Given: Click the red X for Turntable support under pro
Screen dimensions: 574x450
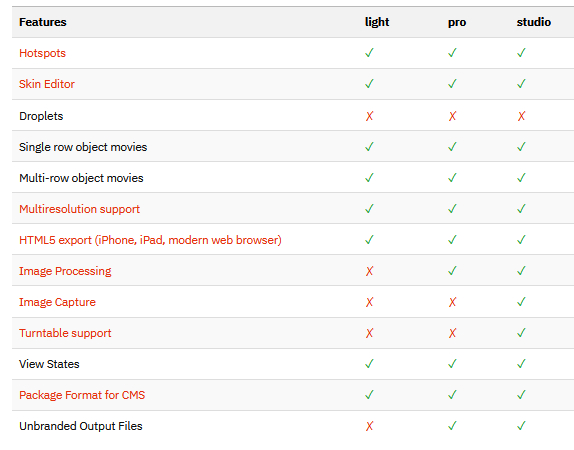Looking at the screenshot, I should [x=452, y=333].
